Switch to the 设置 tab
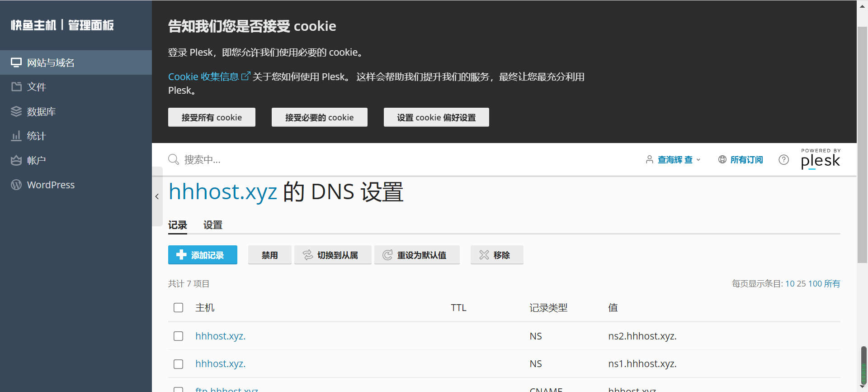 pos(212,225)
